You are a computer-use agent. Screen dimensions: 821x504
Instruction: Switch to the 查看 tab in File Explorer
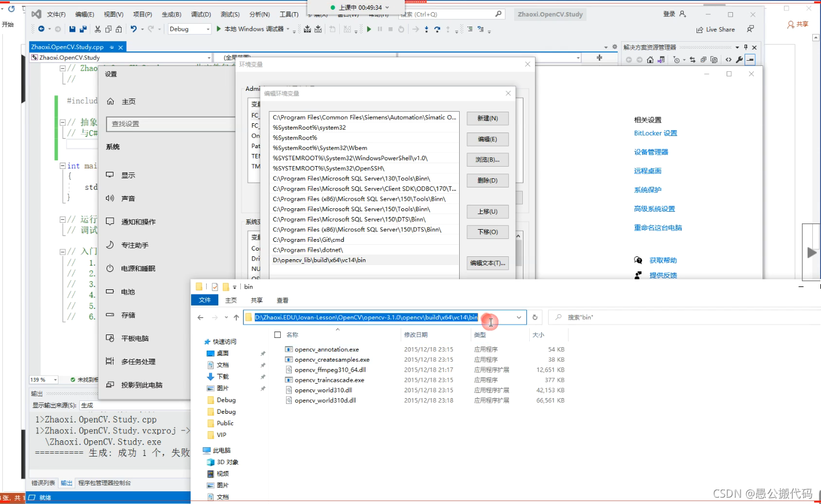tap(283, 300)
